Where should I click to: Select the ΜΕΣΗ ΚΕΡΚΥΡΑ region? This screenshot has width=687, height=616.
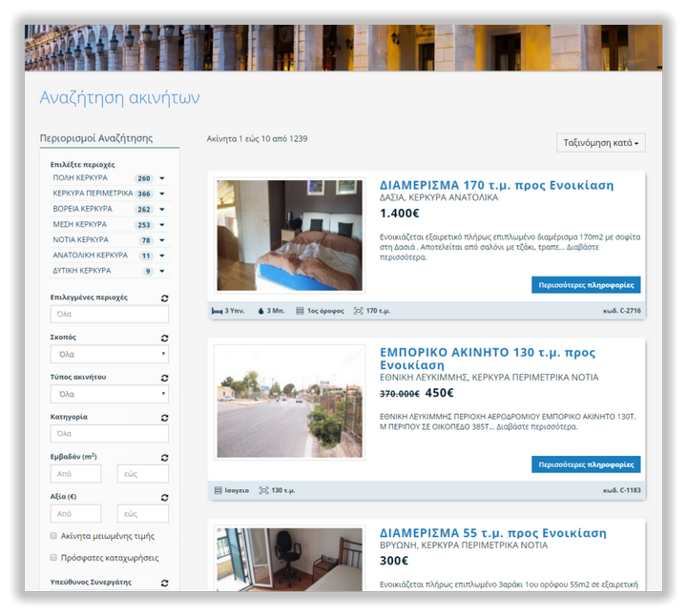80,224
